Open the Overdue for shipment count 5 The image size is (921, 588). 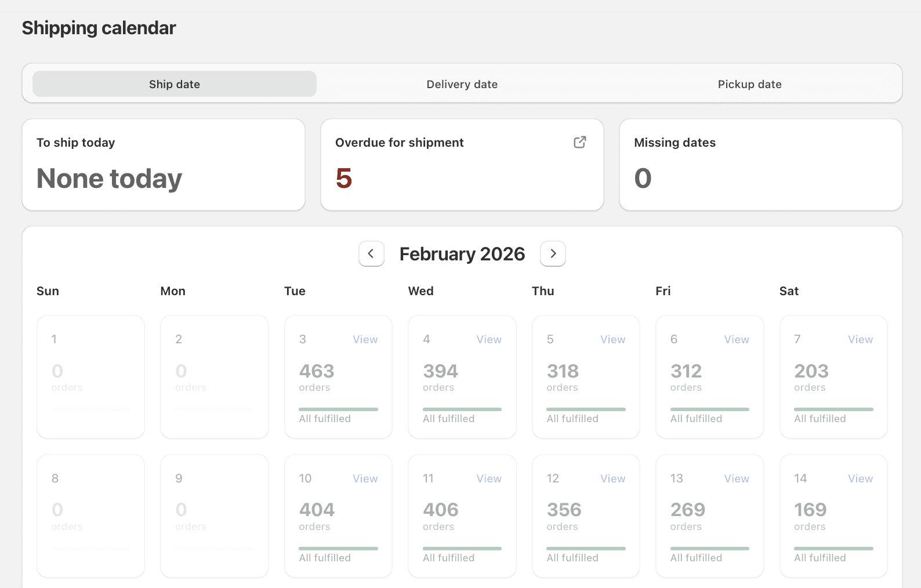coord(344,178)
